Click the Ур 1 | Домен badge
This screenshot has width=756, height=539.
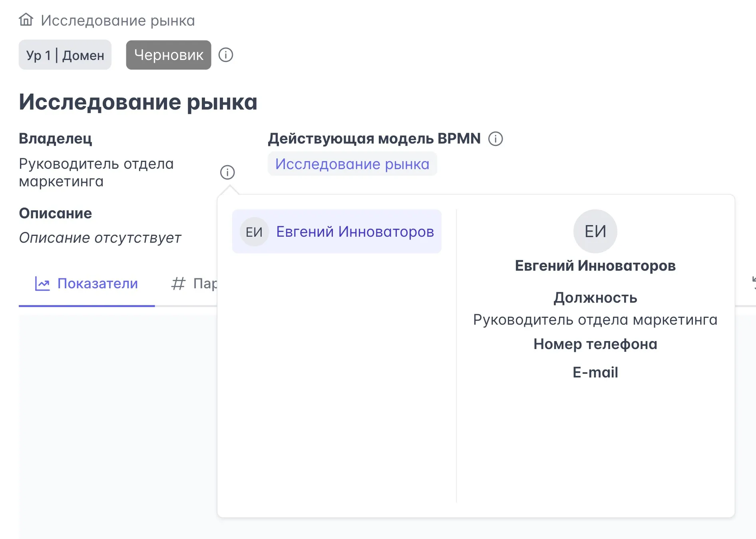pos(65,55)
